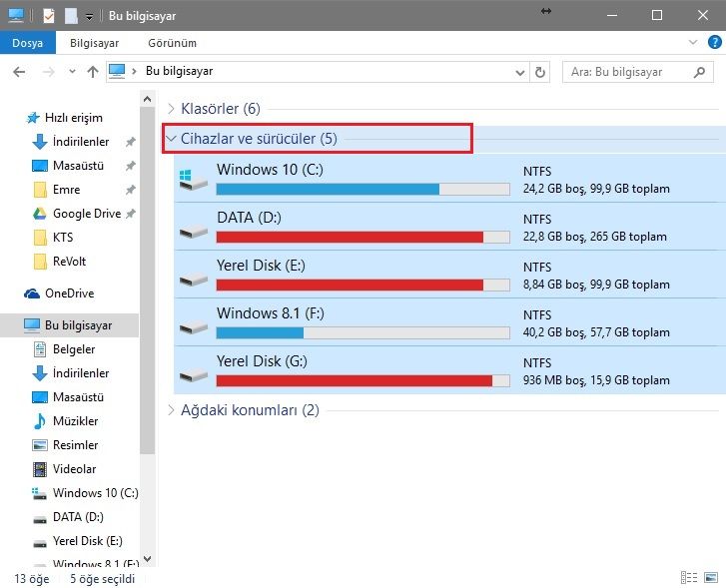Go back using the back arrow
The width and height of the screenshot is (726, 588).
(19, 72)
